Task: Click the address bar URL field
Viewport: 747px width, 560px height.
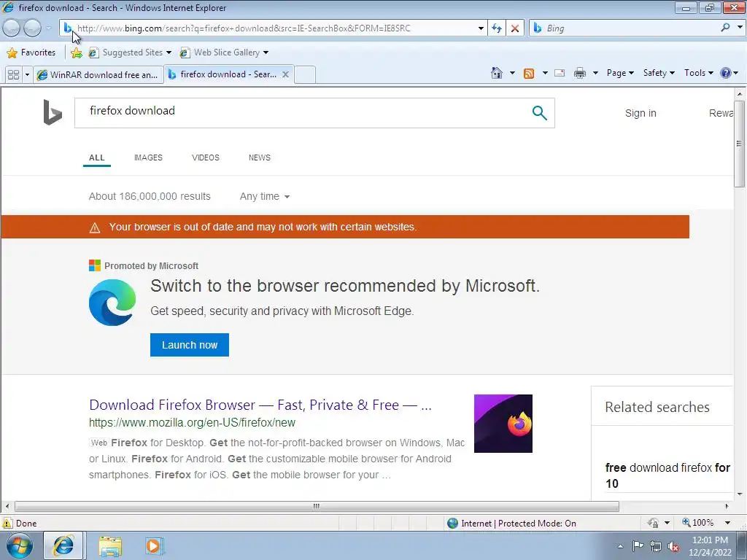Action: pos(274,28)
